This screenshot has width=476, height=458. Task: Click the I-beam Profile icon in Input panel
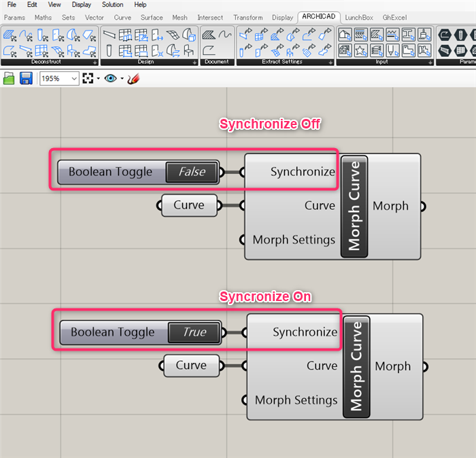408,35
